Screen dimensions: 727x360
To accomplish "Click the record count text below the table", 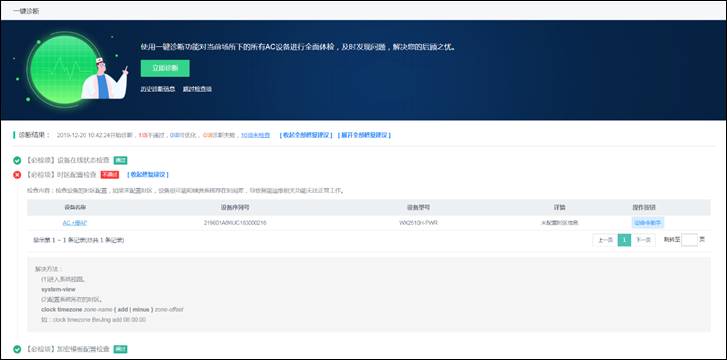I will click(78, 240).
